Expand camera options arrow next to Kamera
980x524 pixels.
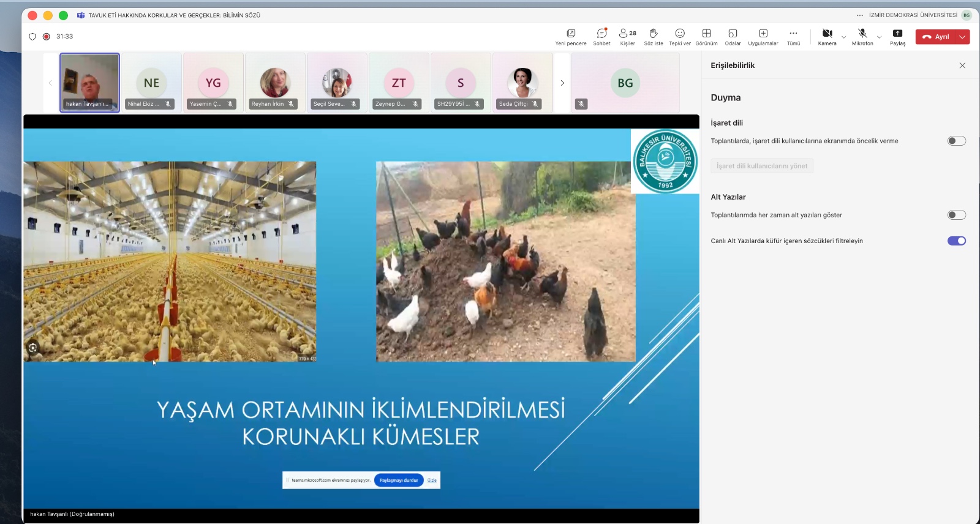pos(844,37)
